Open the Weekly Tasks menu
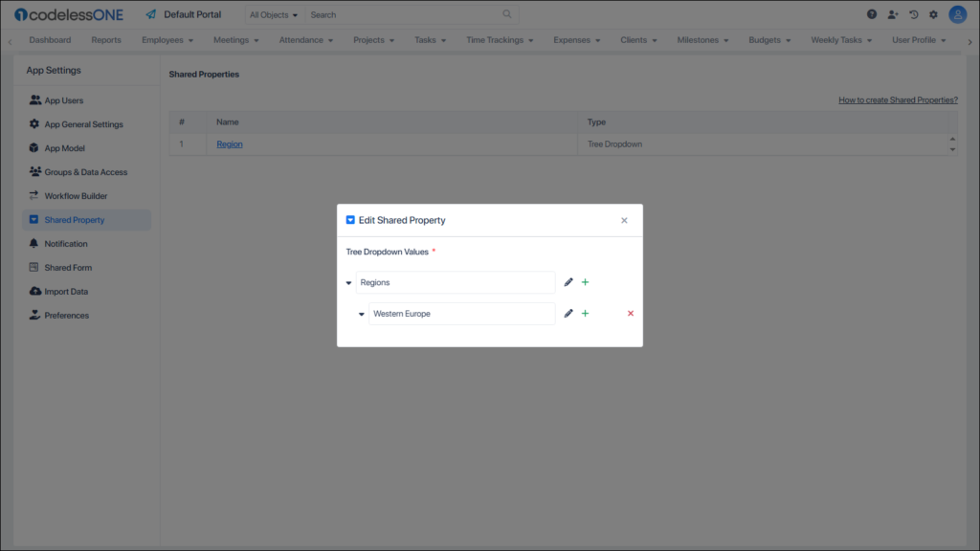980x551 pixels. coord(841,40)
